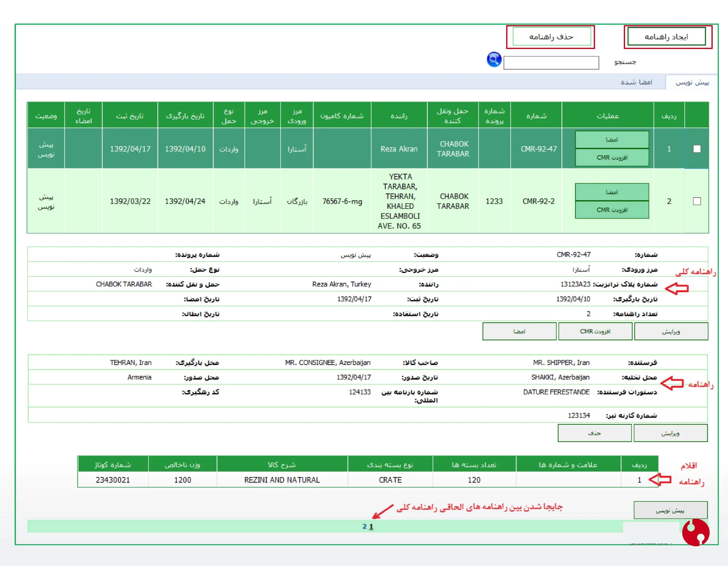Image resolution: width=728 pixels, height=566 pixels.
Task: Go to page 2 link
Action: (364, 526)
